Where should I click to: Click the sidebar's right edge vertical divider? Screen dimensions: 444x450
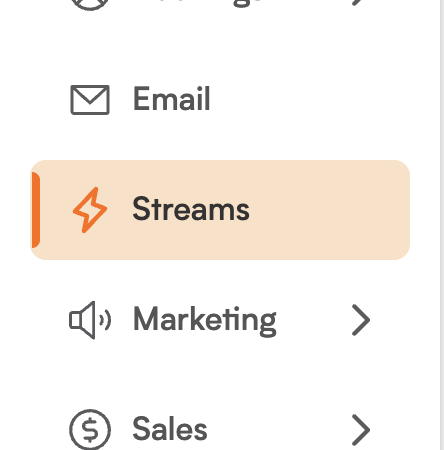[442, 225]
